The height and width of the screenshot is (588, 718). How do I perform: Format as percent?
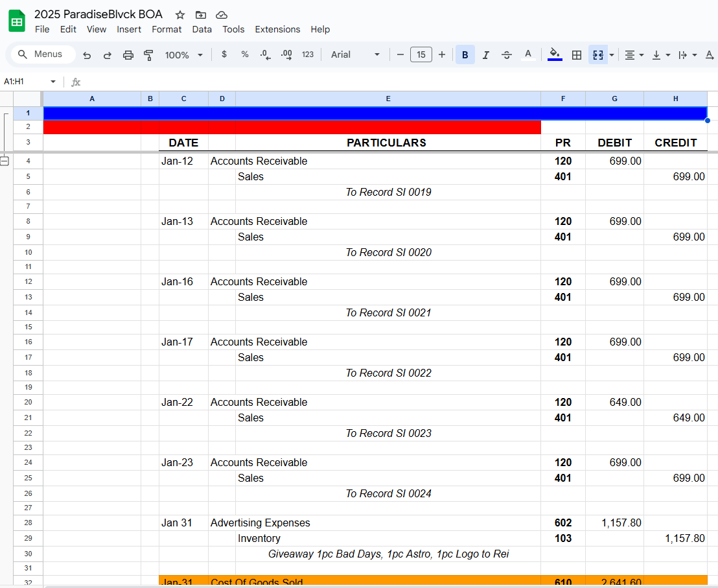[x=245, y=54]
